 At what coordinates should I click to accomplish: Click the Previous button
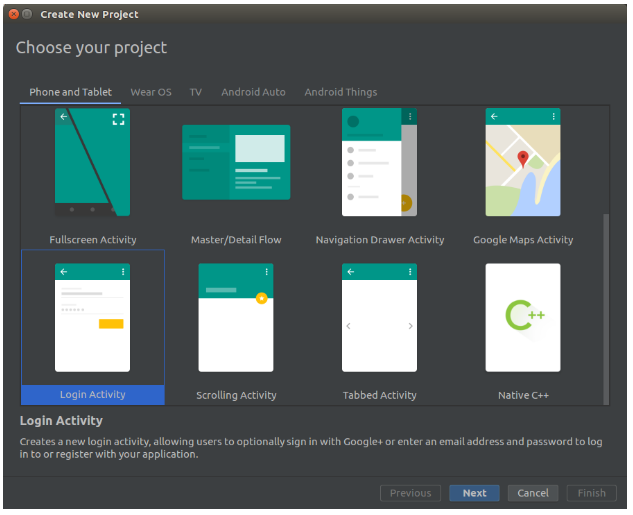click(x=410, y=493)
